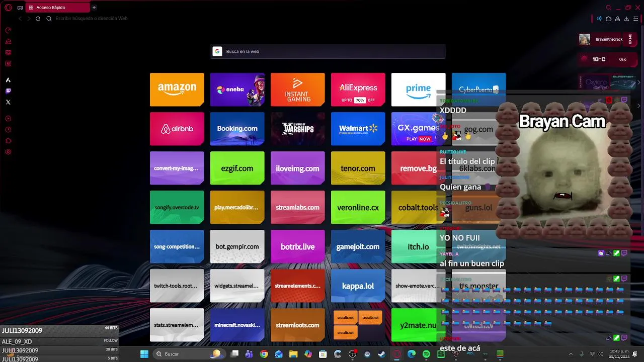The image size is (644, 362).
Task: Open the veronline.cx tile
Action: [358, 207]
